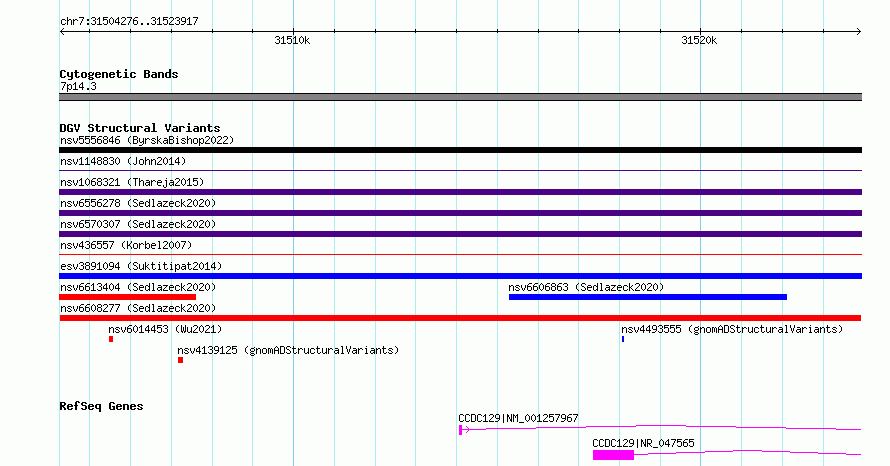Open variant nsv6570307 (Sedlazeck2020) label
This screenshot has width=890, height=466.
point(138,224)
